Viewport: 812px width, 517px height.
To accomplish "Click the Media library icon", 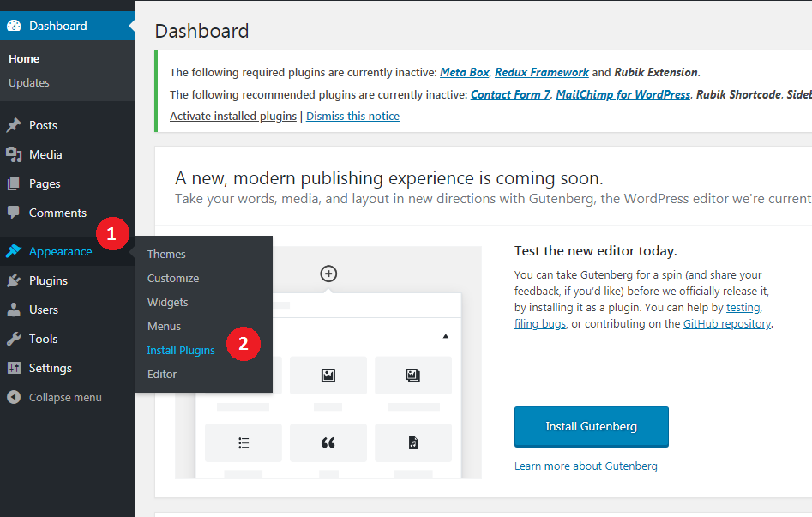I will point(14,154).
